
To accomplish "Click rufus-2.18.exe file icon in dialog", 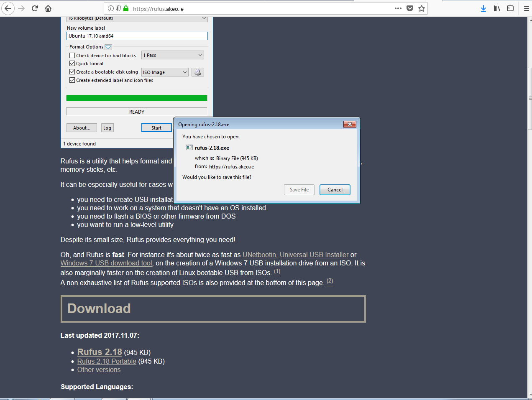I will [189, 148].
